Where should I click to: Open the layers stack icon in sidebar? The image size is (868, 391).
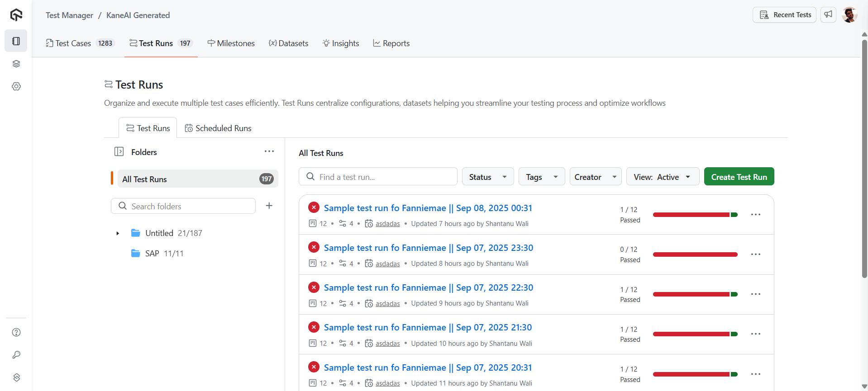click(x=16, y=64)
